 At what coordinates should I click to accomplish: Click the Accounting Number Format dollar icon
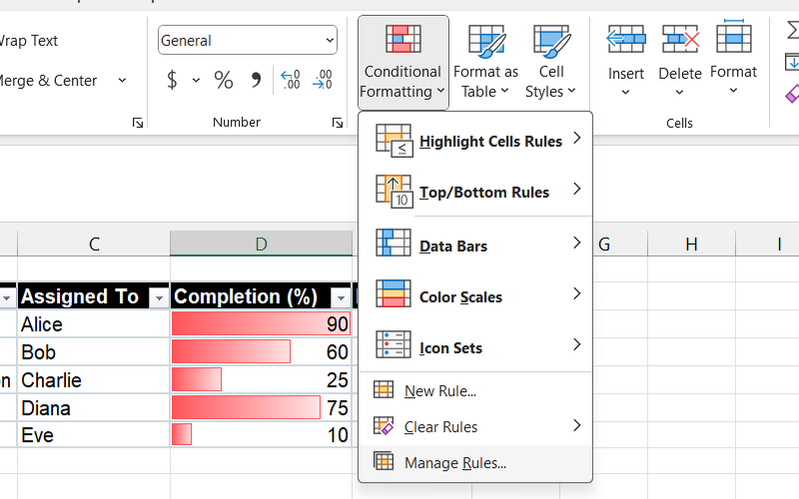click(172, 81)
